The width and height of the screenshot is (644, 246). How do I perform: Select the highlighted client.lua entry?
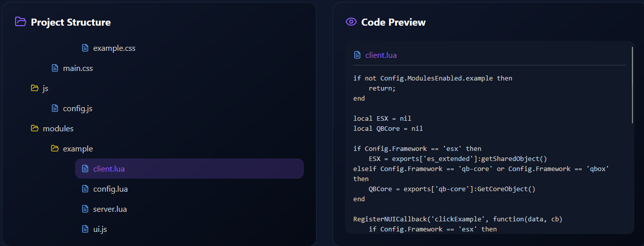point(189,169)
